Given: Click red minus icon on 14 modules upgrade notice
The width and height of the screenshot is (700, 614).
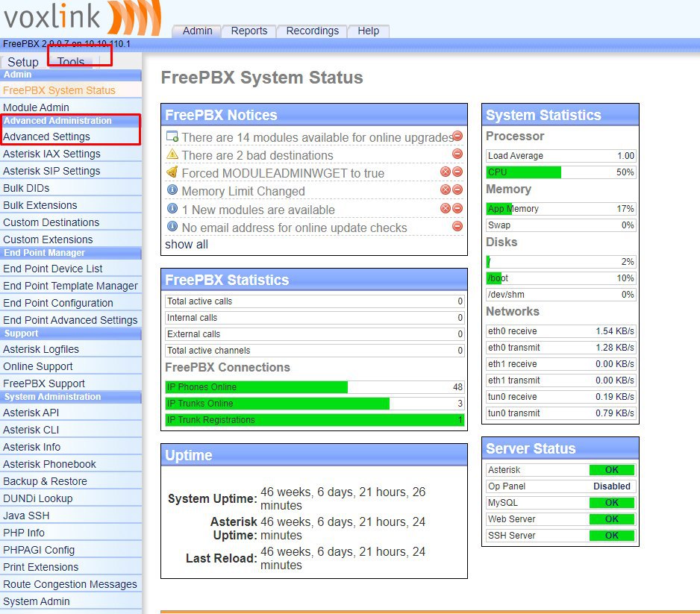Looking at the screenshot, I should [457, 136].
